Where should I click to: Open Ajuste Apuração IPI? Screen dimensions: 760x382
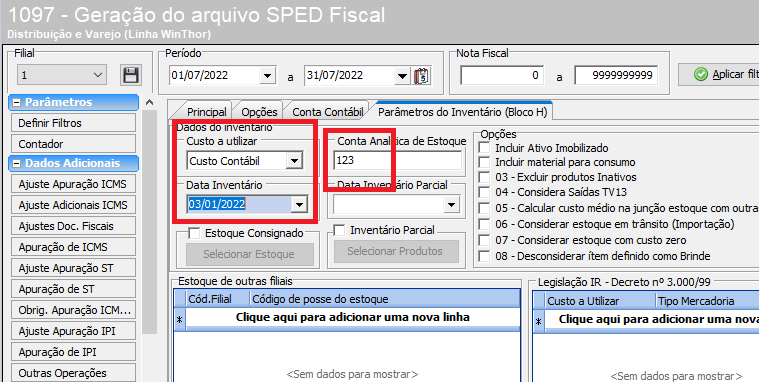73,332
